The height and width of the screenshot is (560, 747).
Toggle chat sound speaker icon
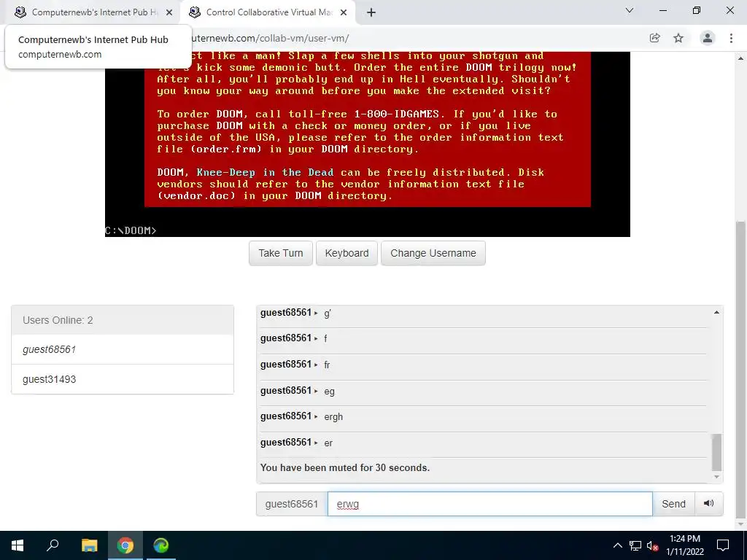pyautogui.click(x=709, y=504)
